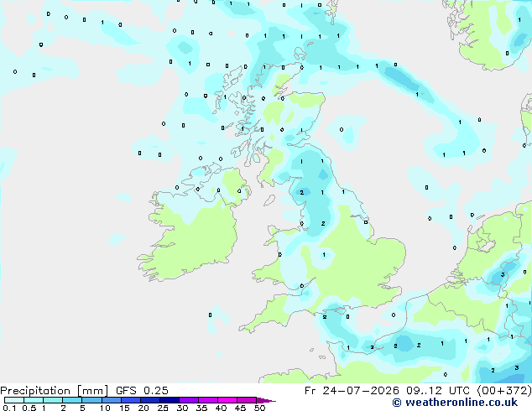Click the 5 to 10 mm legend swatch

[91, 400]
